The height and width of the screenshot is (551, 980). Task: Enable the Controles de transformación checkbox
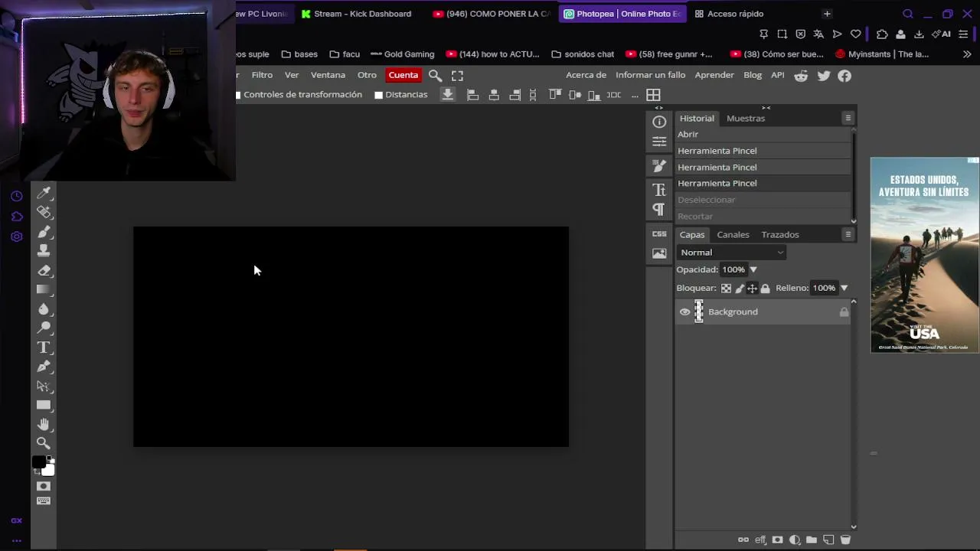[238, 95]
